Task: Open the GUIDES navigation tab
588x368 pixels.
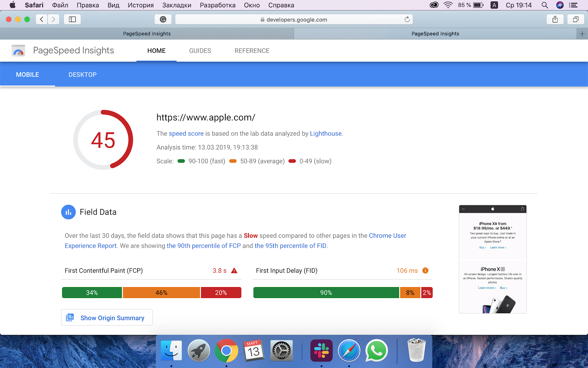Action: coord(200,51)
